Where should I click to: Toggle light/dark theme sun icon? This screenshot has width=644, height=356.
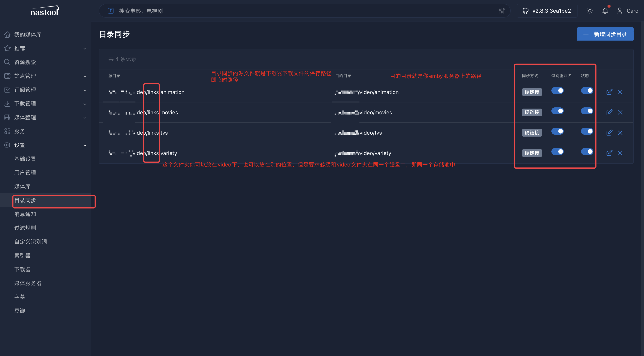click(x=589, y=11)
